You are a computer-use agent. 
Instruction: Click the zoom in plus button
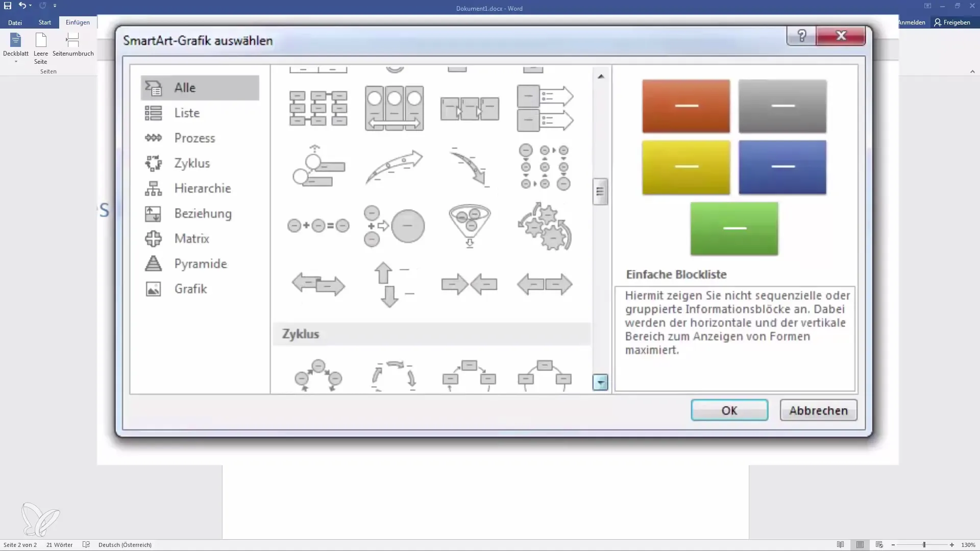pyautogui.click(x=952, y=545)
